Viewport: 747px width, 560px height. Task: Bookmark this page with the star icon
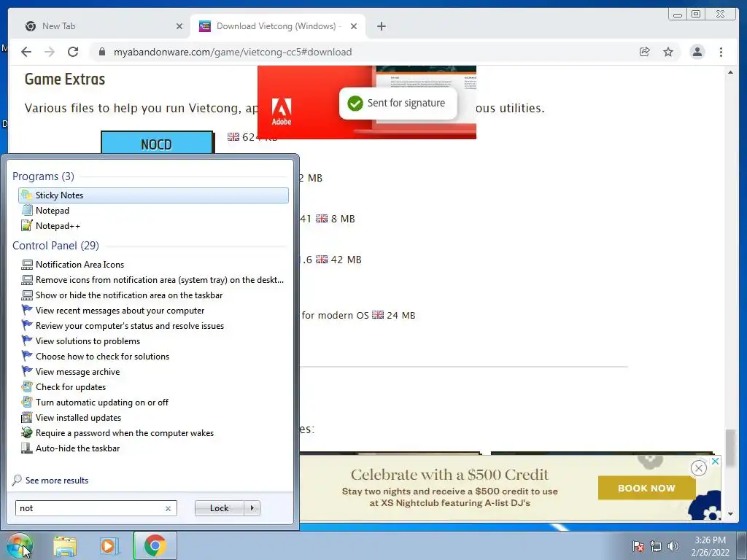tap(668, 52)
